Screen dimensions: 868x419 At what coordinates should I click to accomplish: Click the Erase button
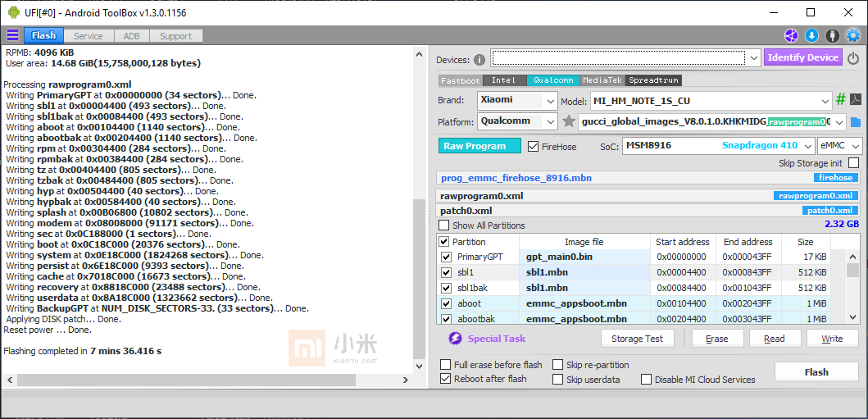[x=717, y=339]
